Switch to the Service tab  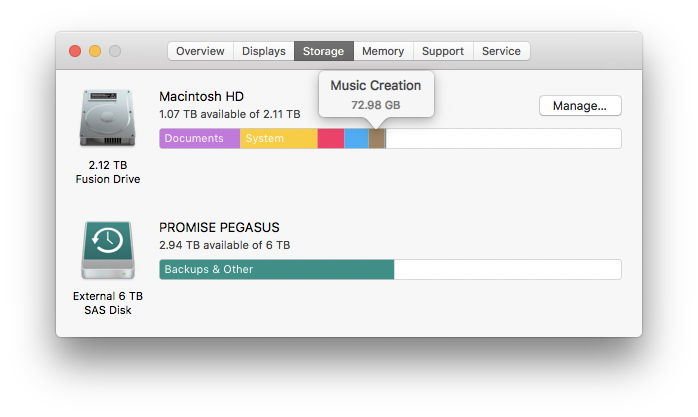[501, 51]
